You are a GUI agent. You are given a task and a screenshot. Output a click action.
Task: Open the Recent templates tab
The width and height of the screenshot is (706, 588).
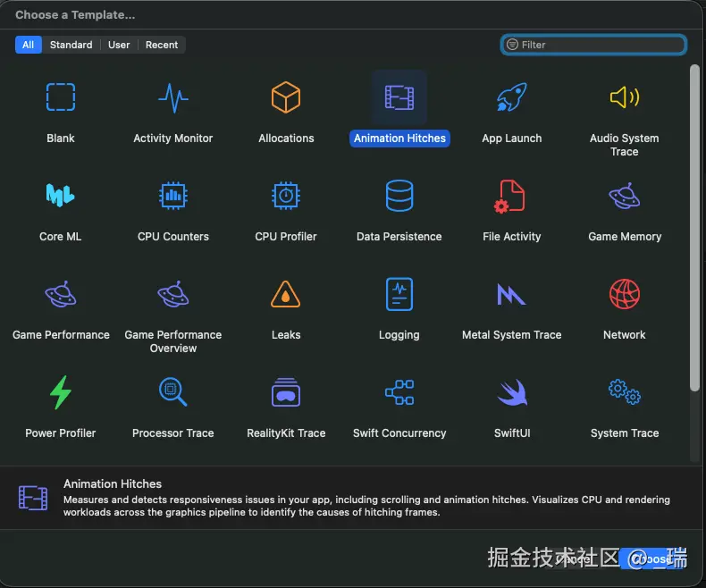[162, 45]
